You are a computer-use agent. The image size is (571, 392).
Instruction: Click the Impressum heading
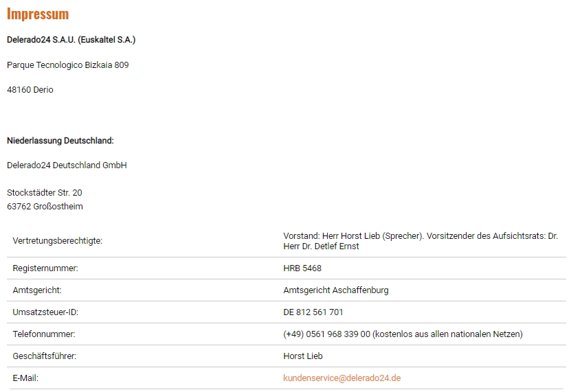[38, 14]
